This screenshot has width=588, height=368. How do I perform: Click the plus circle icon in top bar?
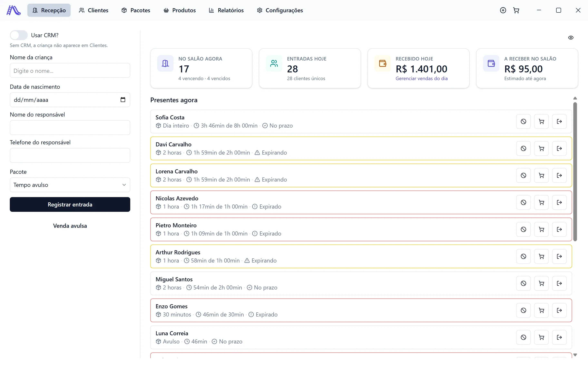[503, 10]
